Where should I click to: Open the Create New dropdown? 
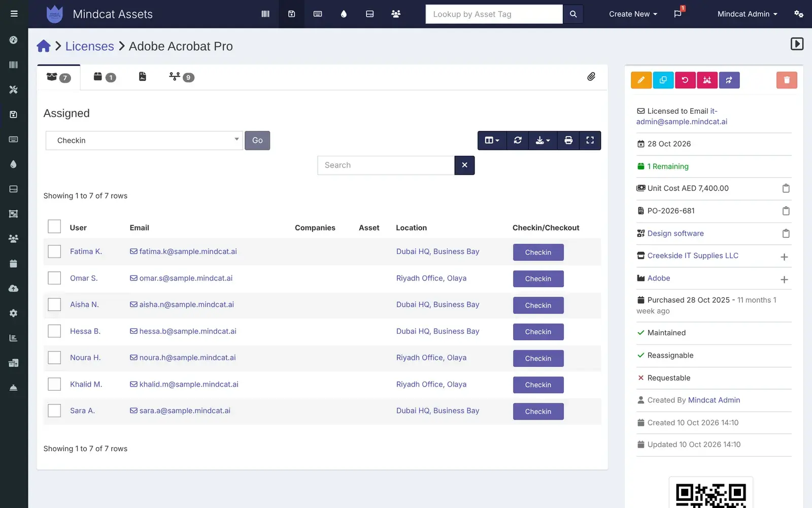tap(633, 14)
